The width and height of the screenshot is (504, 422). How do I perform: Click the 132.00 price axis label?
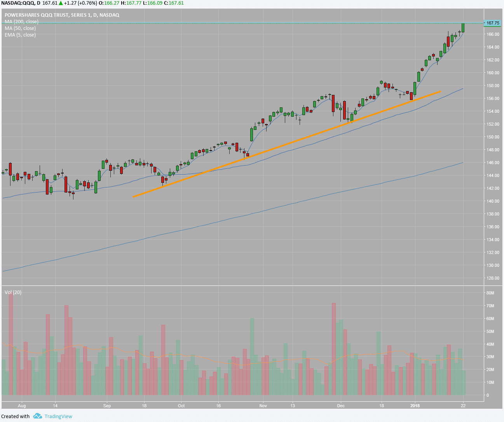pyautogui.click(x=493, y=252)
